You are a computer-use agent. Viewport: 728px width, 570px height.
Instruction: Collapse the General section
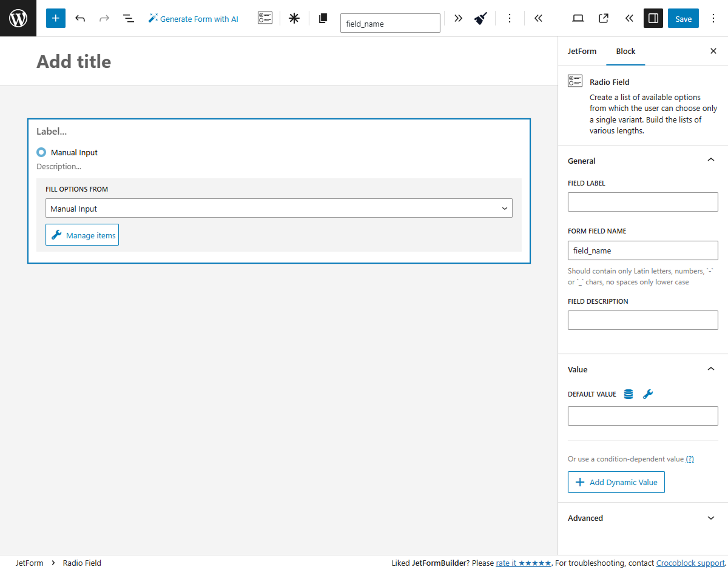(710, 159)
